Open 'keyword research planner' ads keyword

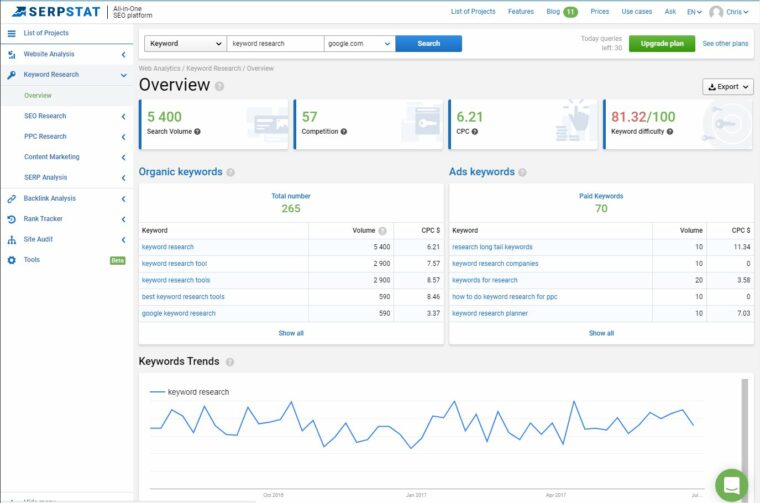tap(490, 314)
